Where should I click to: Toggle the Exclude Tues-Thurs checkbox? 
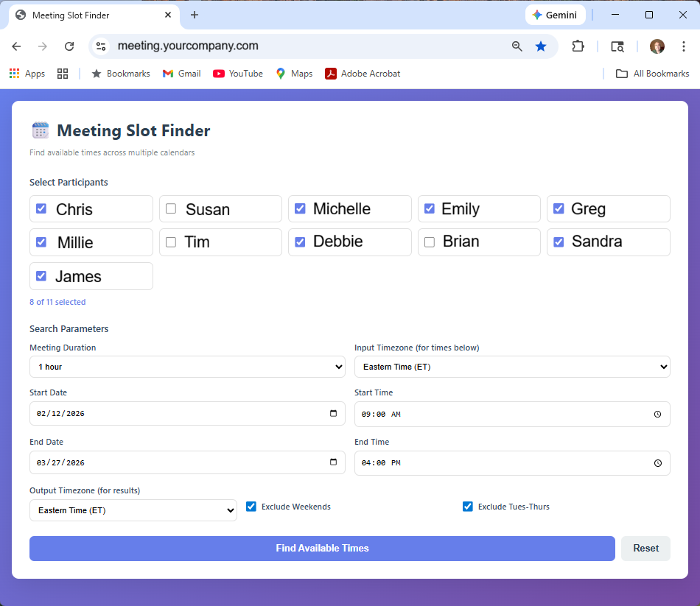467,506
